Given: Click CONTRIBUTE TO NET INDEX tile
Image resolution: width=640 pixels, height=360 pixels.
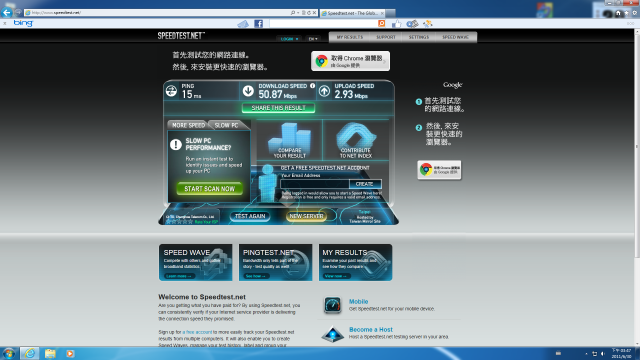Looking at the screenshot, I should coord(356,140).
